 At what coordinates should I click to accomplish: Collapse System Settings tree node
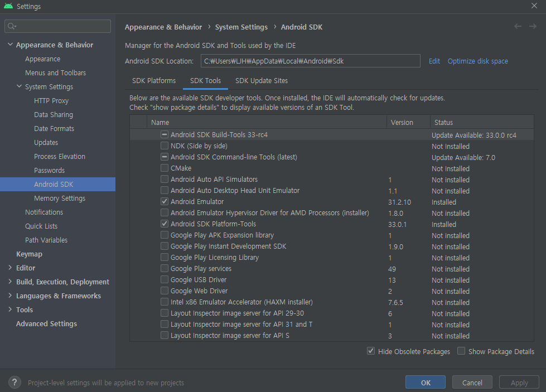[x=19, y=86]
